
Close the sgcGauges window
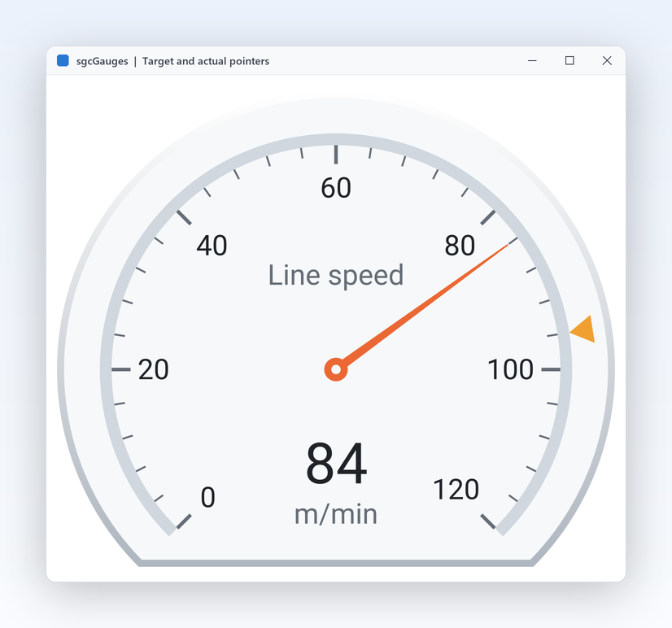pos(607,60)
